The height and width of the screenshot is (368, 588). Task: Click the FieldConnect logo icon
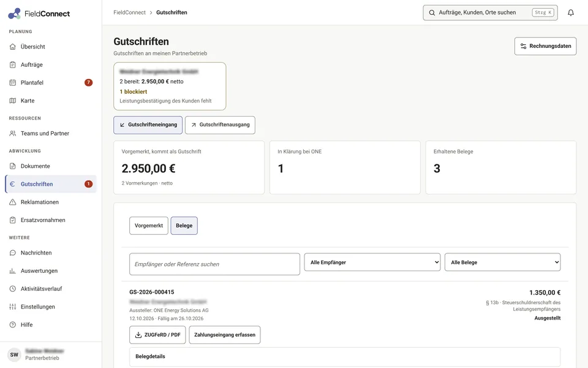[14, 13]
